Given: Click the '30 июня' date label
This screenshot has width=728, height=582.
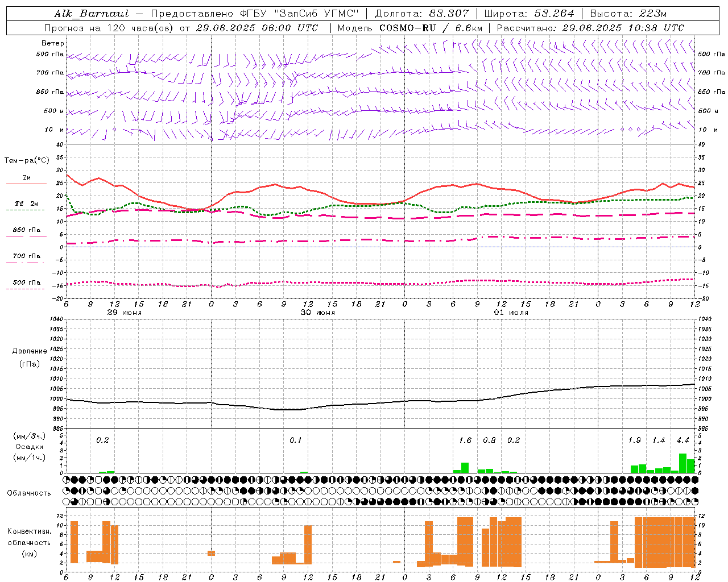Looking at the screenshot, I should 318,313.
